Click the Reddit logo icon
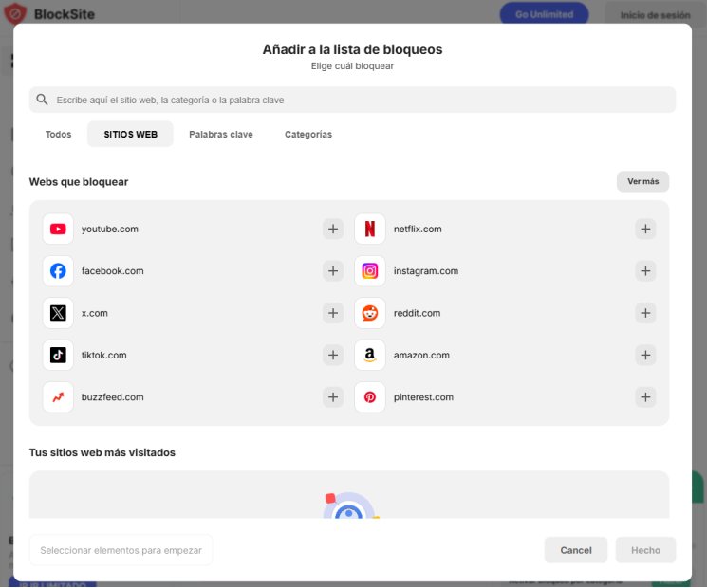This screenshot has width=707, height=588. click(x=370, y=313)
